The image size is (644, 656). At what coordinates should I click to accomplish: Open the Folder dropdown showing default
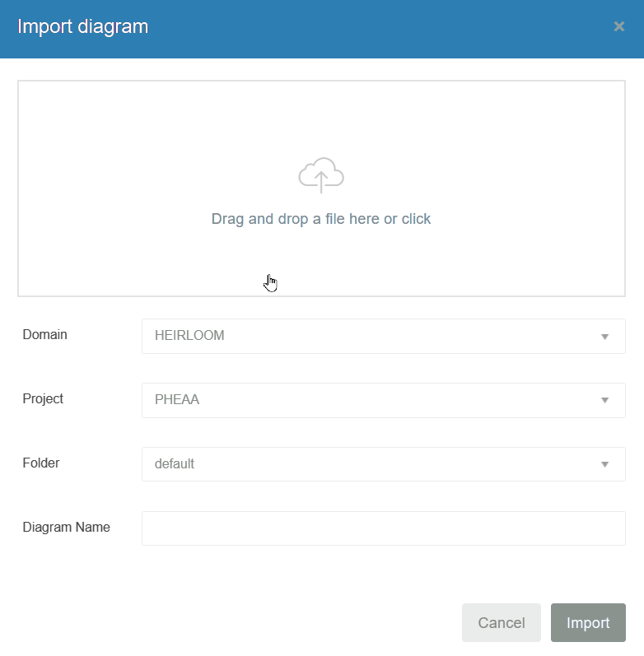383,464
